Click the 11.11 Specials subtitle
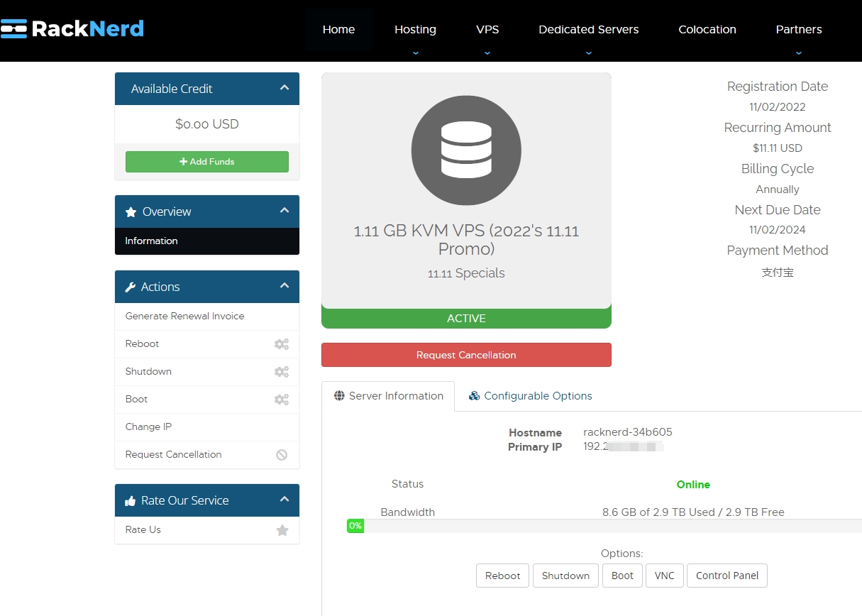The width and height of the screenshot is (862, 616). coord(466,273)
